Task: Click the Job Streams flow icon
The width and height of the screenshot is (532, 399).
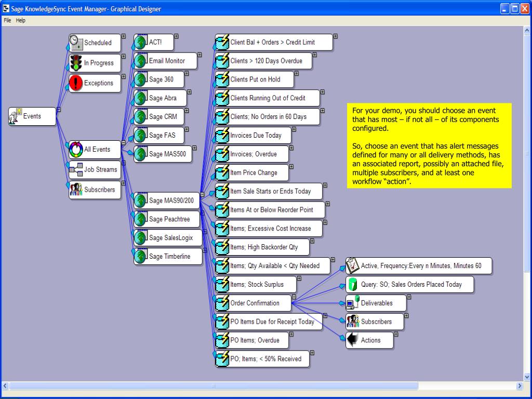Action: click(x=76, y=170)
